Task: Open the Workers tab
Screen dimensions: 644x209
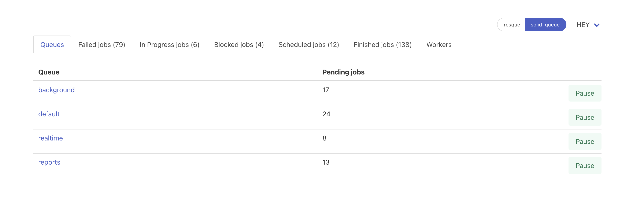Action: tap(439, 45)
